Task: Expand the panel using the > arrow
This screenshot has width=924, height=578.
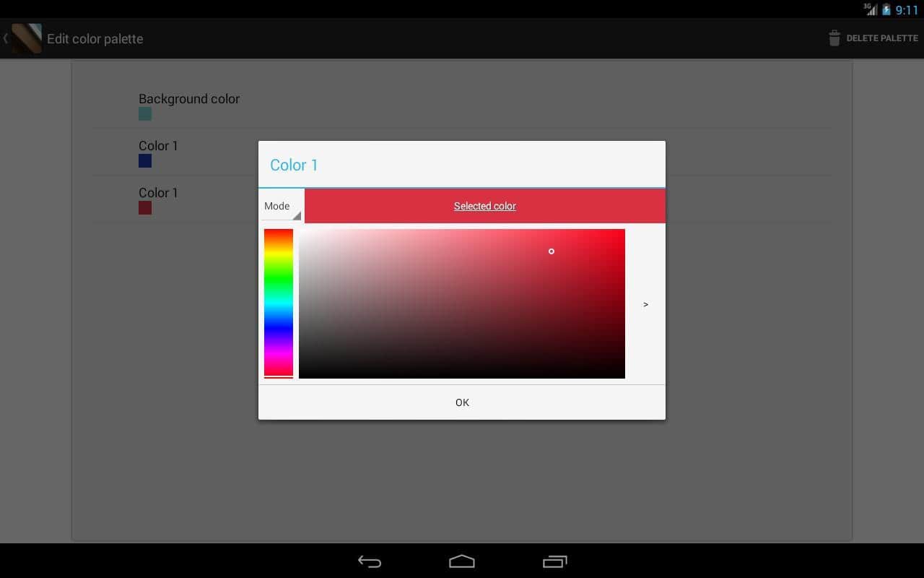Action: pos(645,305)
